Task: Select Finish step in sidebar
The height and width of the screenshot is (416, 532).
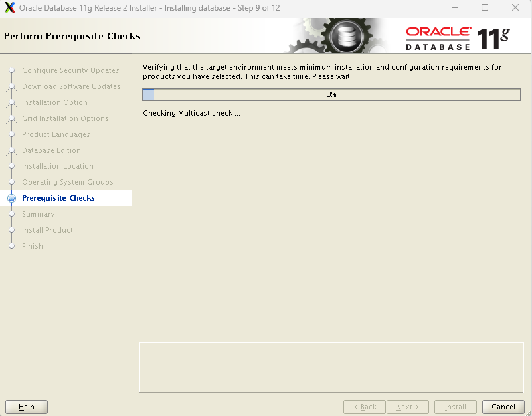Action: [x=33, y=246]
